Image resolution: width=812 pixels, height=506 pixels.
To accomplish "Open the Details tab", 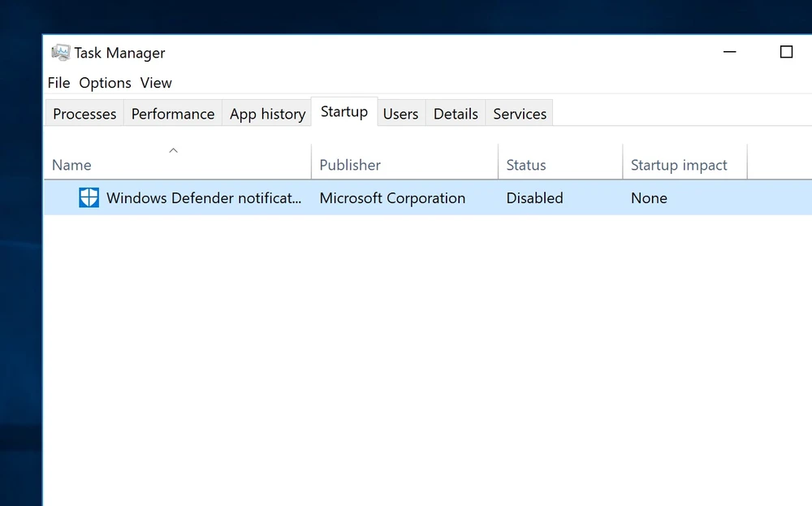I will [456, 114].
